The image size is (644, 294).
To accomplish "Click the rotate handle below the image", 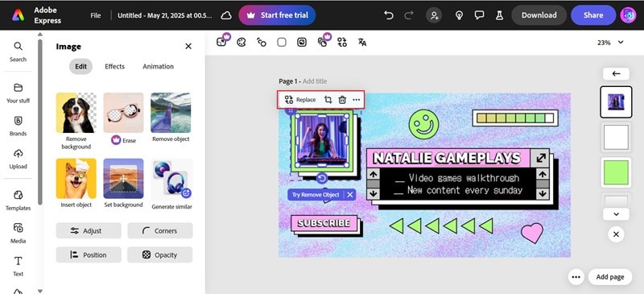I will tap(322, 178).
